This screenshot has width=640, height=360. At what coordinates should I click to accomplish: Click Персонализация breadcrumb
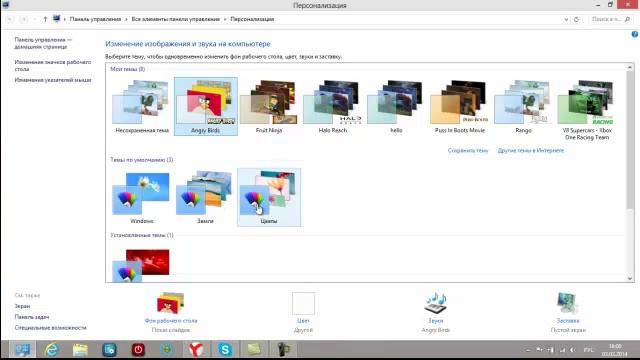(x=252, y=19)
